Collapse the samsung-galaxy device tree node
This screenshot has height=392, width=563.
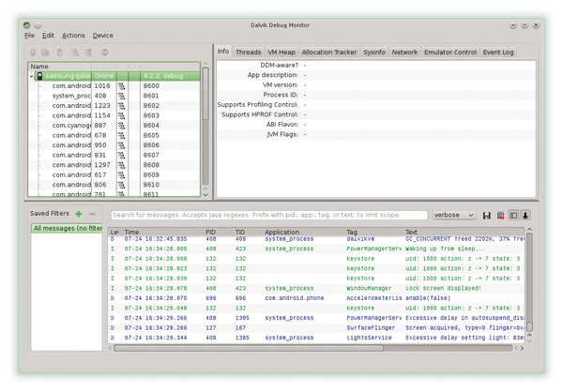pos(31,76)
